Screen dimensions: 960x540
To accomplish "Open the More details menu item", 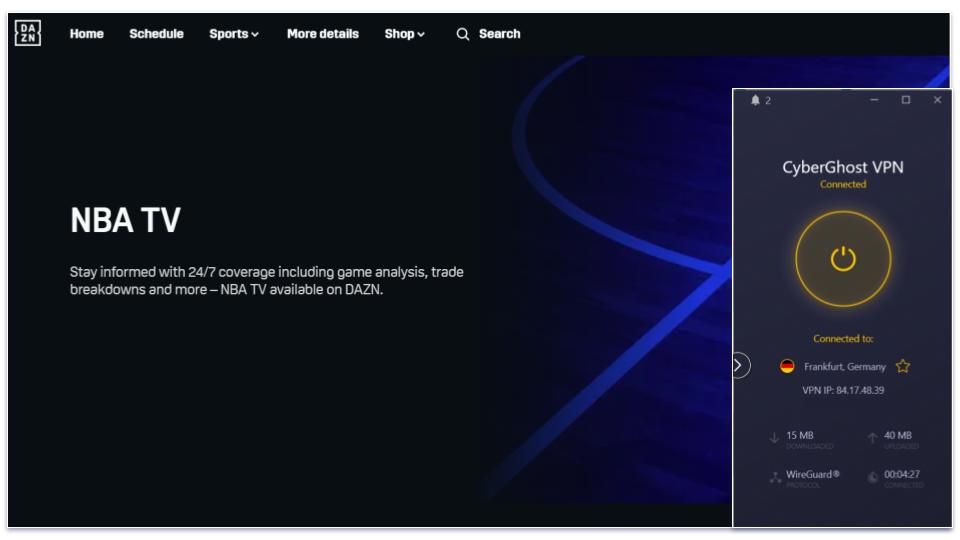I will (x=323, y=34).
